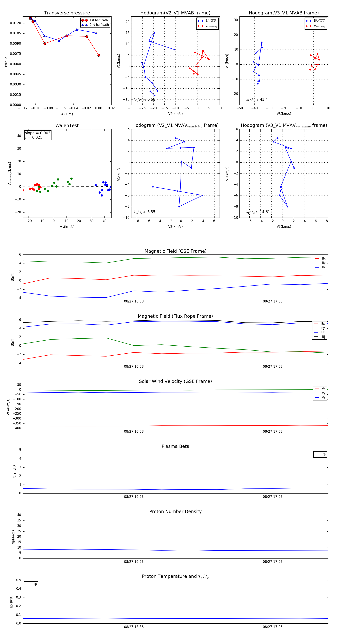
Task: Click the 'Vsw(km/s)' y-axis label
Action: pyautogui.click(x=8, y=407)
